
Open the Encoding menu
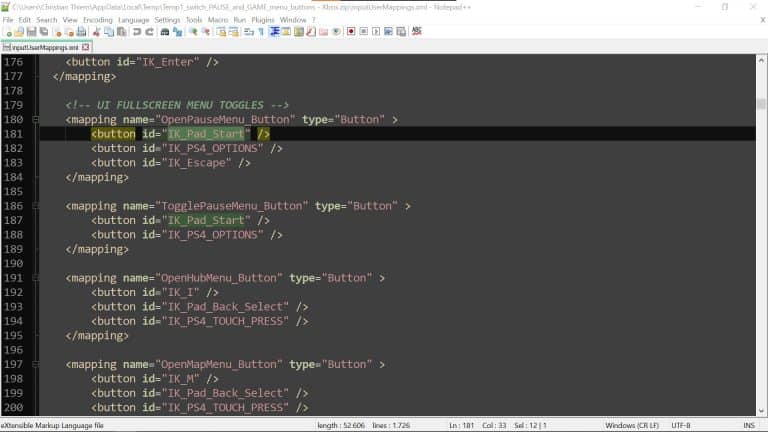point(97,19)
